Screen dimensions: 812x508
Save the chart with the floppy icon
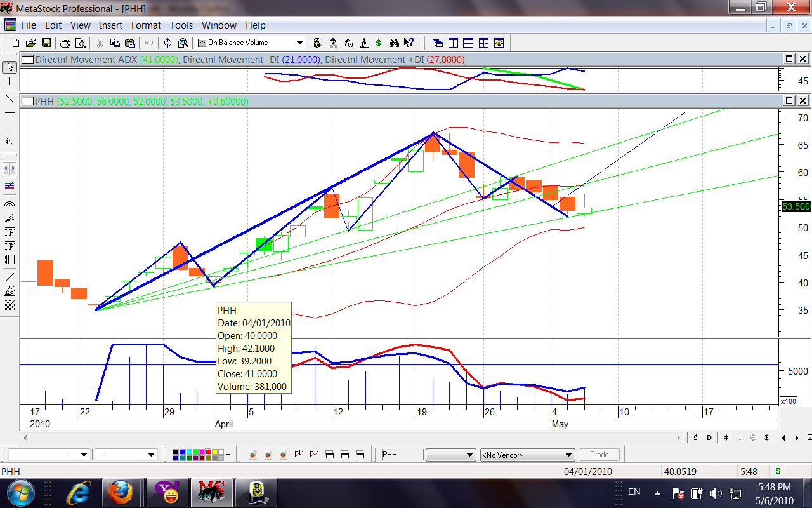(x=46, y=43)
